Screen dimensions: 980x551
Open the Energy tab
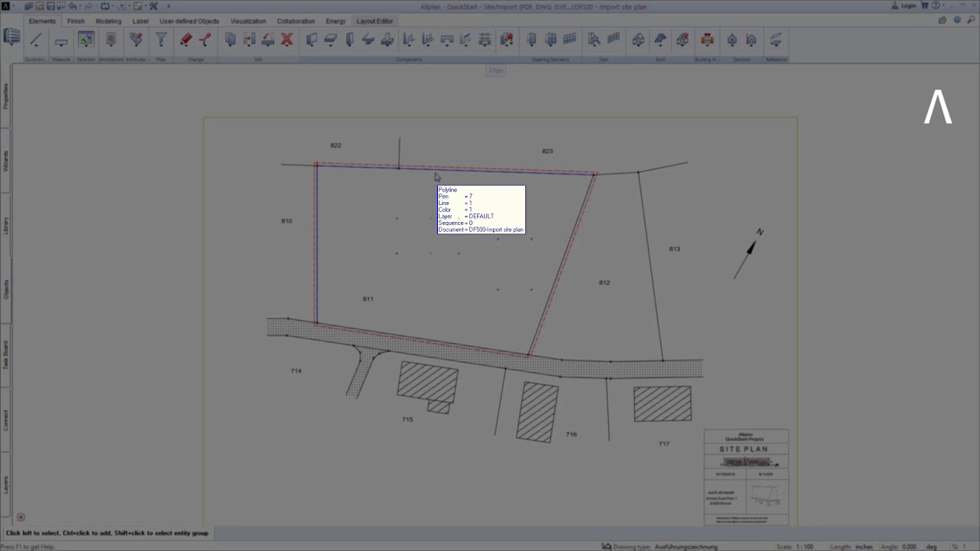tap(335, 21)
